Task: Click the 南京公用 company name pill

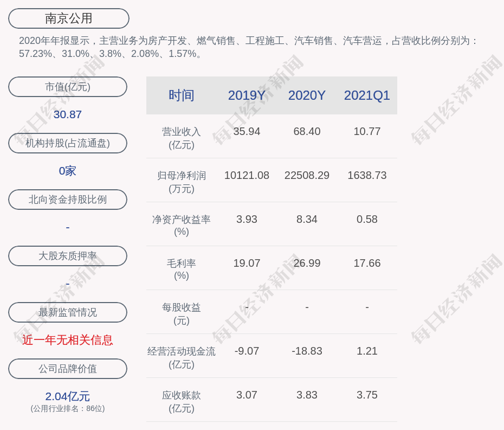Action: point(69,18)
